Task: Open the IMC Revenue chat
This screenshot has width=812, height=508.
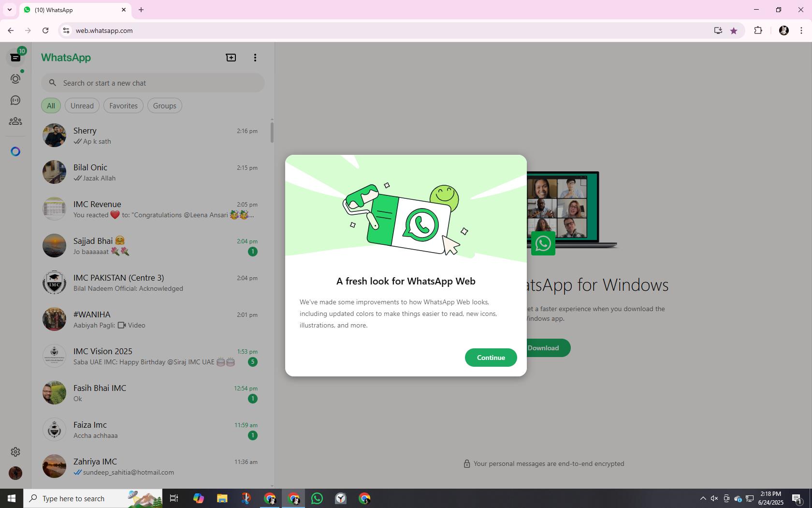Action: pyautogui.click(x=151, y=209)
